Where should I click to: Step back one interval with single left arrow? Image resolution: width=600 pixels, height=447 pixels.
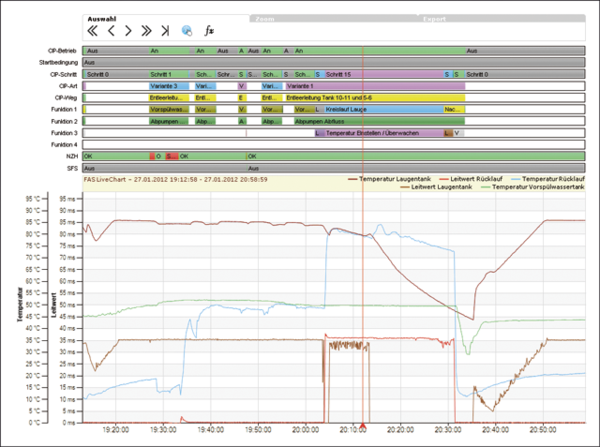pyautogui.click(x=111, y=31)
